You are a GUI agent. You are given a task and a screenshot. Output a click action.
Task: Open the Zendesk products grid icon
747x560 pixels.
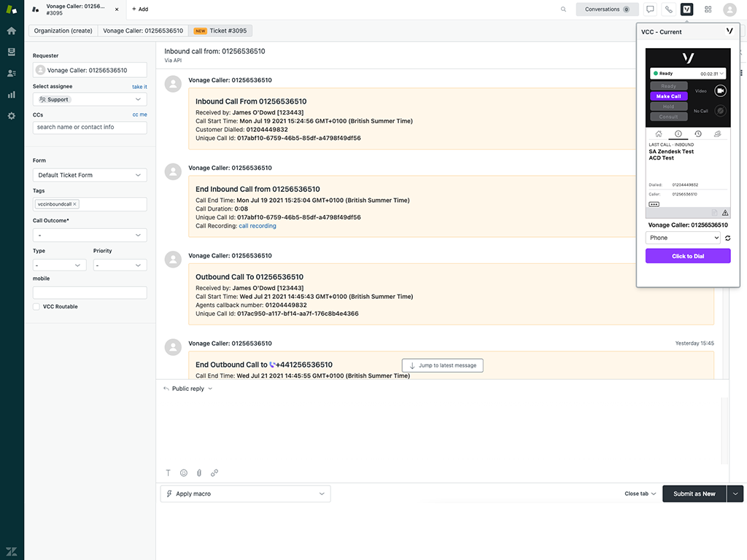click(708, 9)
